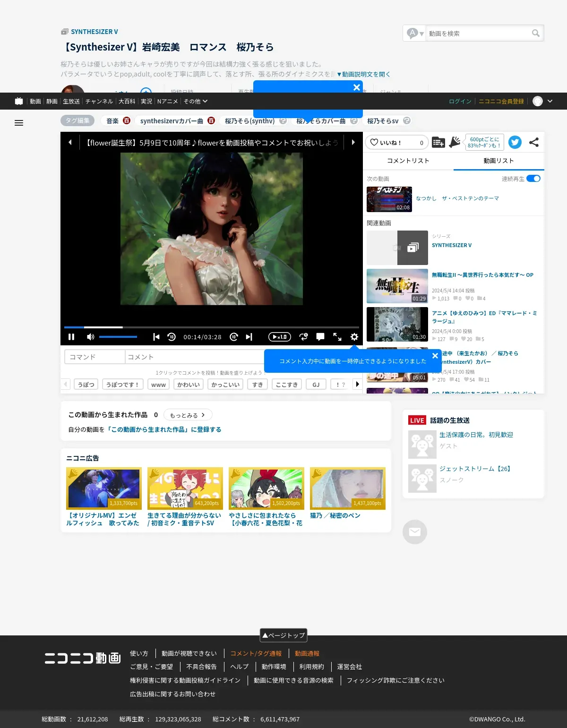Open the SYNTHESIZER V series link

point(451,245)
